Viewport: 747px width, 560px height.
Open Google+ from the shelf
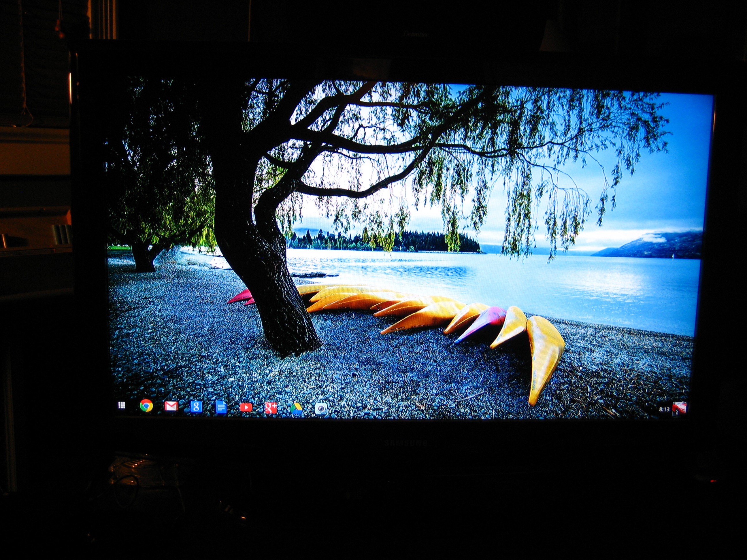point(271,408)
